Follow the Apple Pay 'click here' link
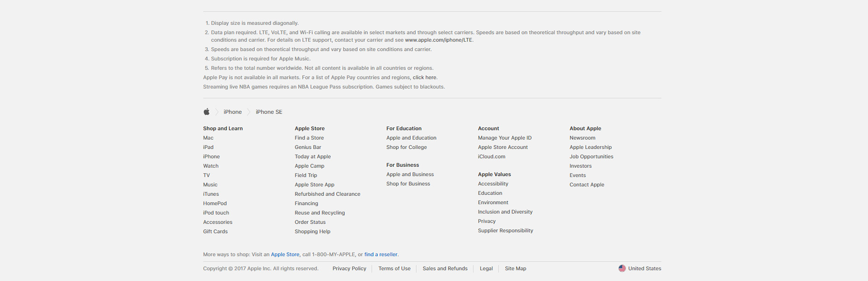The width and height of the screenshot is (868, 281). point(425,77)
